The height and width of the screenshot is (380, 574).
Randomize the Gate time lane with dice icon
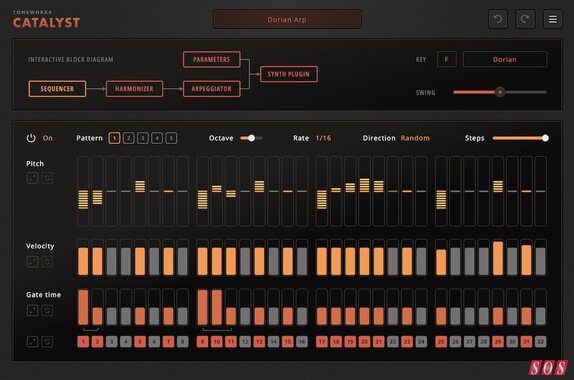click(x=33, y=310)
